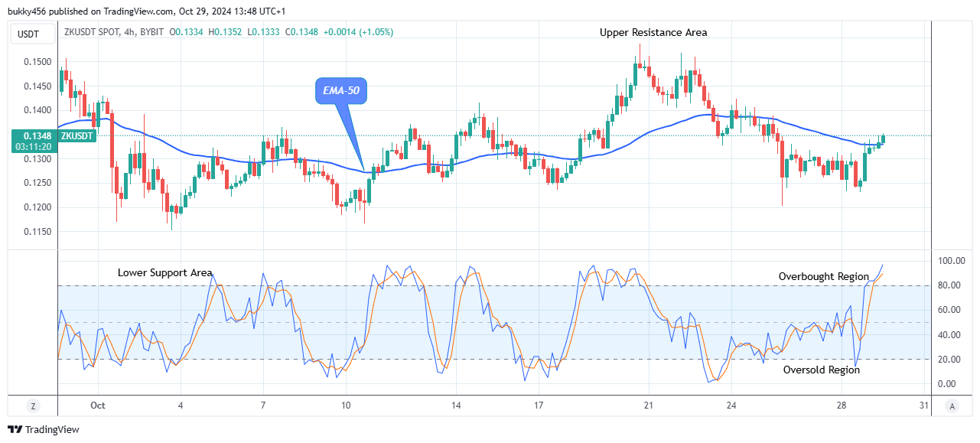Image resolution: width=980 pixels, height=443 pixels.
Task: Click the Z timezone button at bottom left
Action: (33, 406)
